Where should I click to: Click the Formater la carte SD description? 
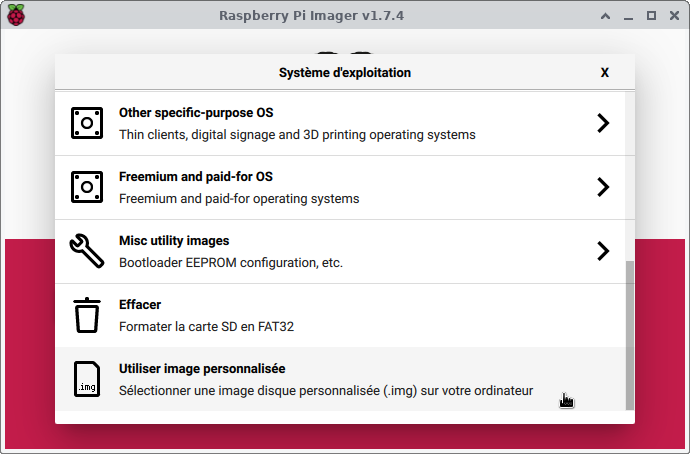click(x=206, y=326)
